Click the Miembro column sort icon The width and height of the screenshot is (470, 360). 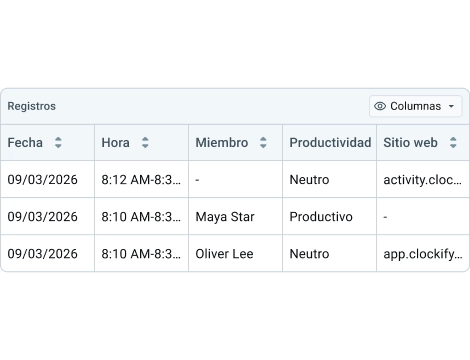click(x=263, y=142)
